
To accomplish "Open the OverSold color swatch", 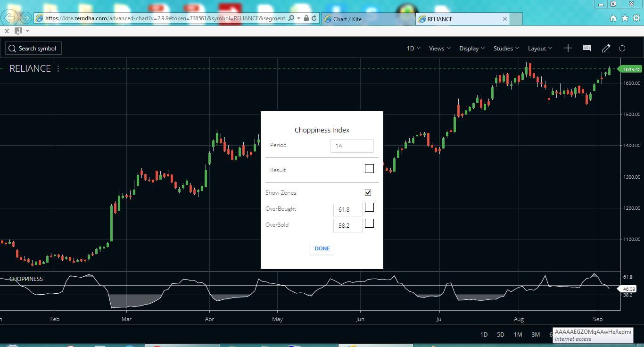I will click(369, 223).
